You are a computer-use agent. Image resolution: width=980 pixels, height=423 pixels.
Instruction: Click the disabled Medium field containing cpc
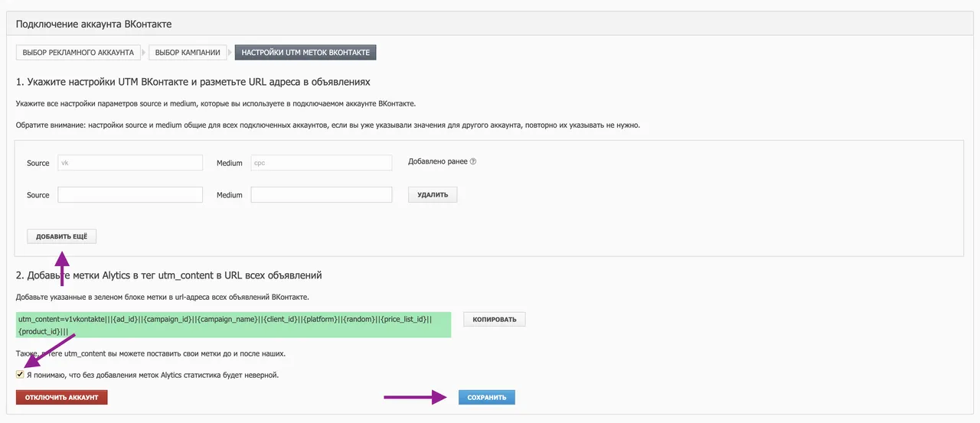(322, 163)
